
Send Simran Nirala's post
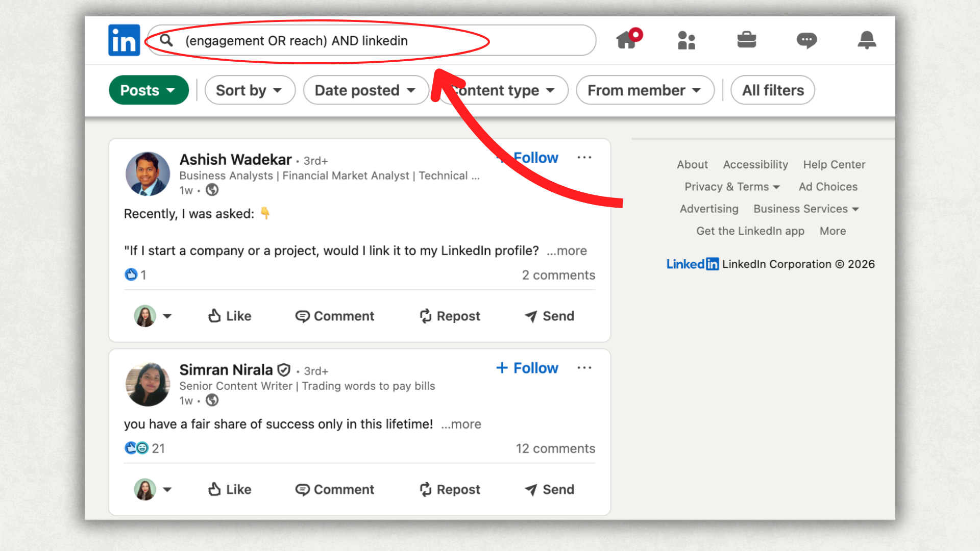click(550, 490)
